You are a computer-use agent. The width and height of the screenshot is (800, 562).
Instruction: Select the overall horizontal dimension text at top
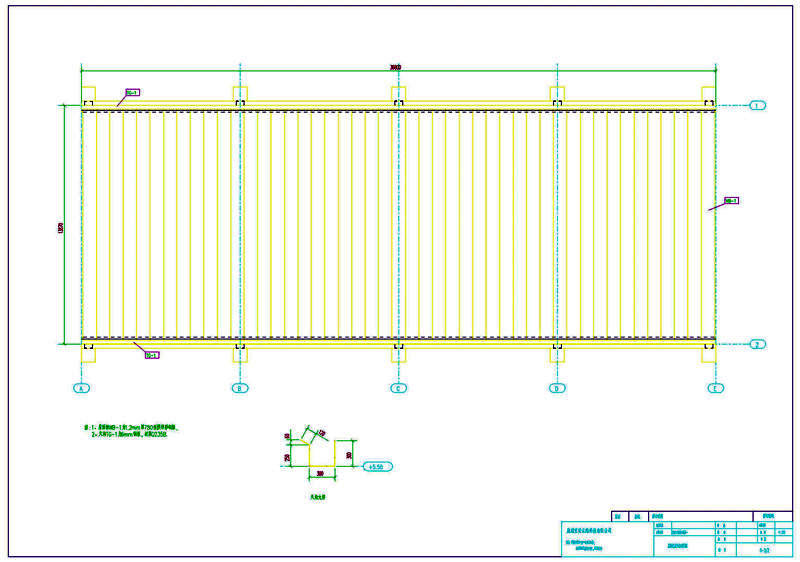[396, 68]
